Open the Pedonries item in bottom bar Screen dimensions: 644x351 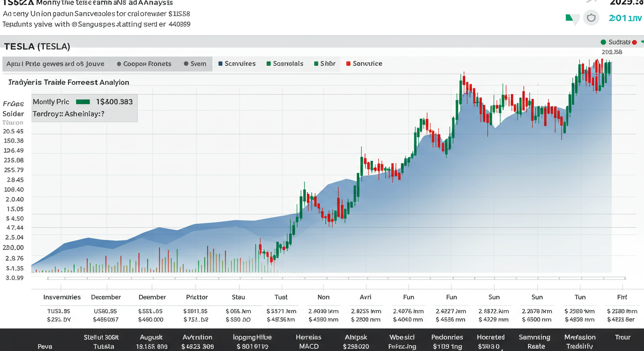point(447,337)
